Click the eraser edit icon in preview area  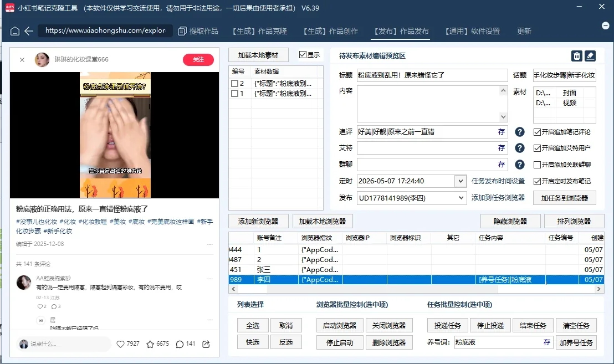pos(590,56)
